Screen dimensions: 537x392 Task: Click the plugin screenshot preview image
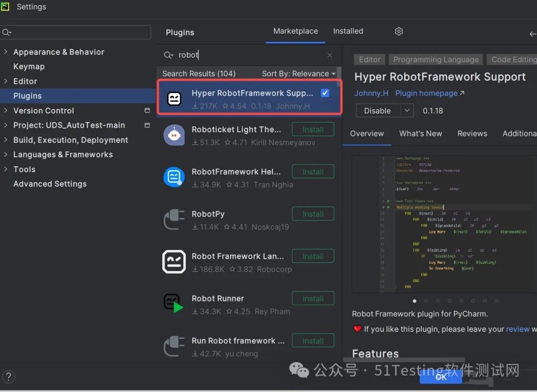pos(444,224)
